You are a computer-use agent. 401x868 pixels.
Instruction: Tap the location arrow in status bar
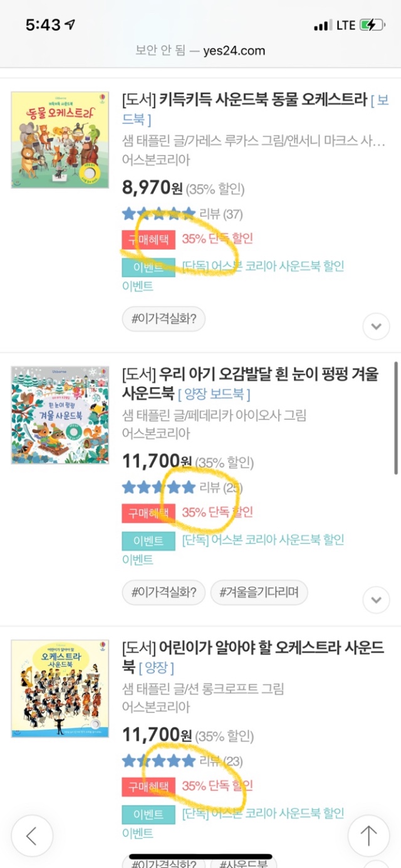[70, 25]
